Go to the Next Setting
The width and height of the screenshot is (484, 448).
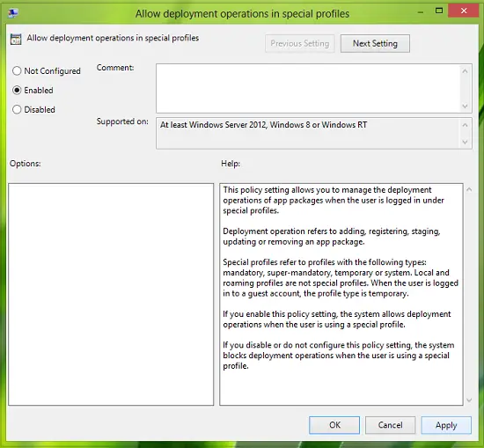click(375, 43)
